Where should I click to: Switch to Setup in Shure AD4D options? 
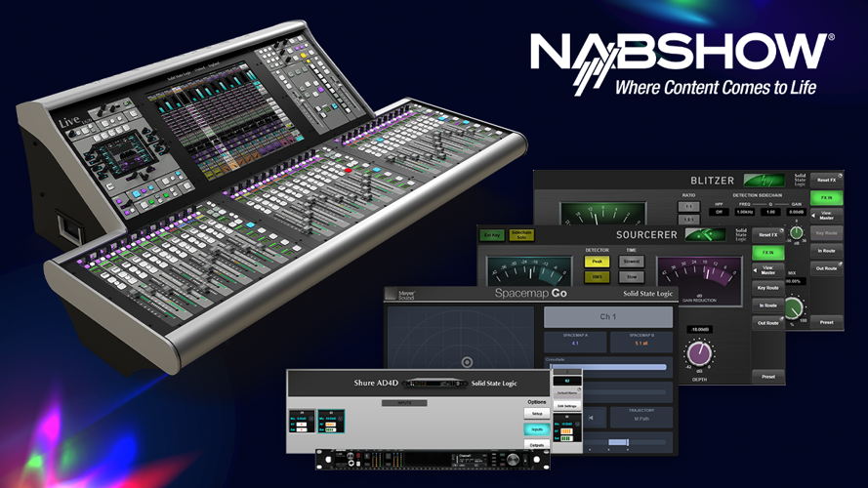click(x=537, y=414)
